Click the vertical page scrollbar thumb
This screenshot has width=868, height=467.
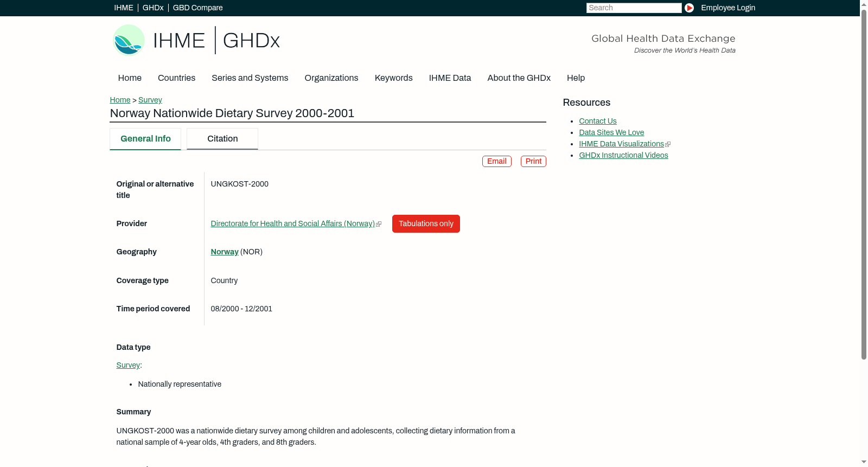pyautogui.click(x=864, y=184)
